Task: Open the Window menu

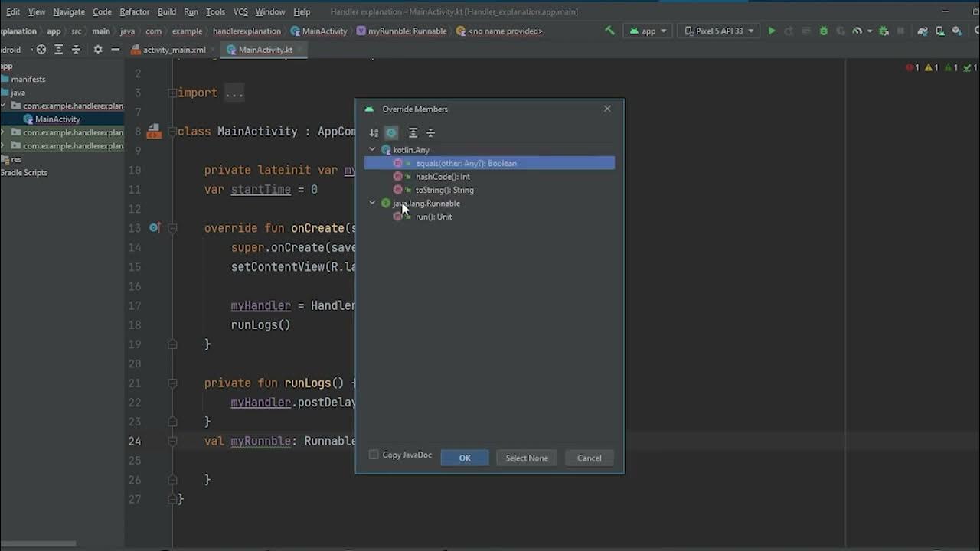Action: pyautogui.click(x=270, y=11)
